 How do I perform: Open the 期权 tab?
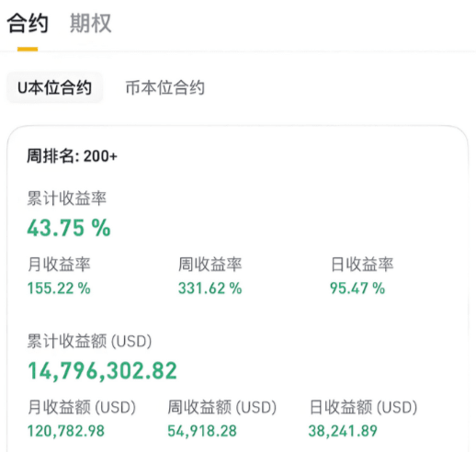[x=91, y=23]
